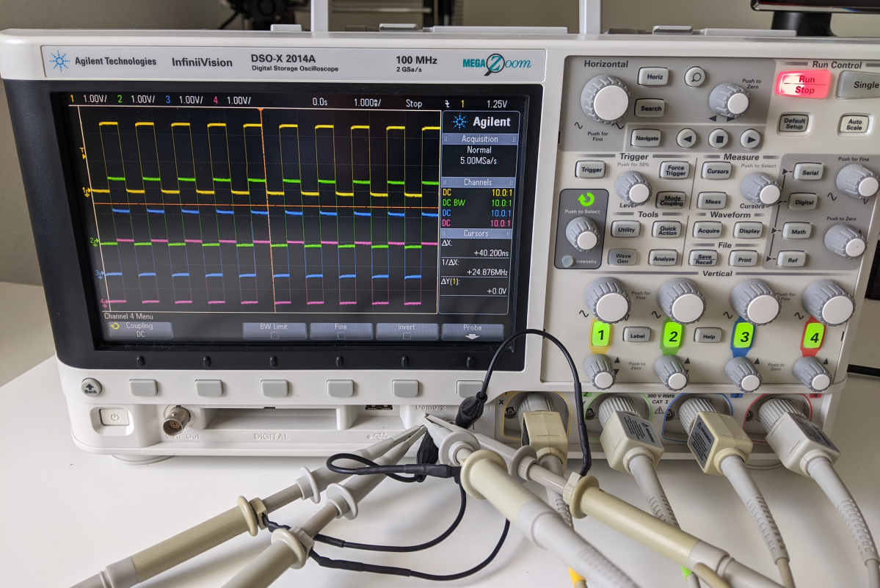Toggle channel 1 with the yellow-backed 1 button
This screenshot has width=880, height=588.
[x=601, y=335]
